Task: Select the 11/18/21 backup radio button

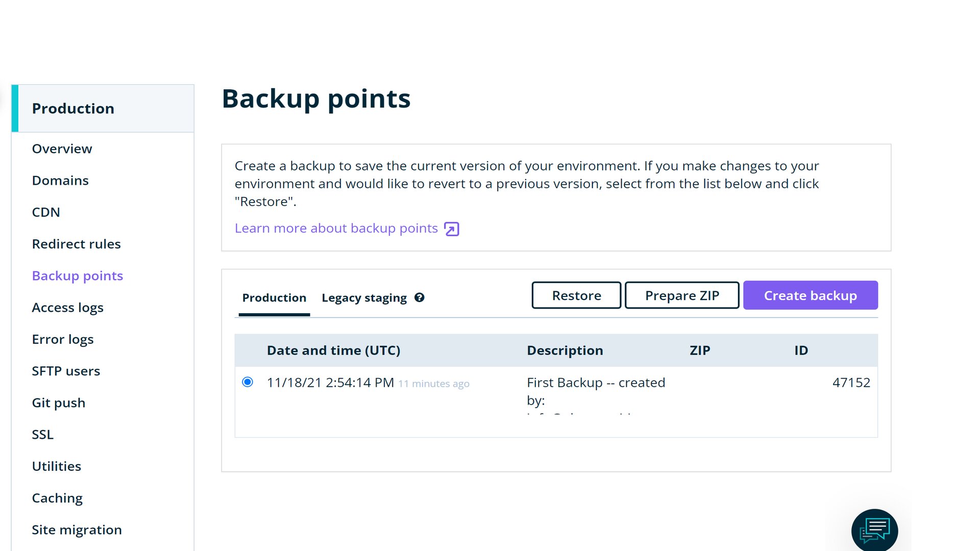Action: [x=248, y=382]
